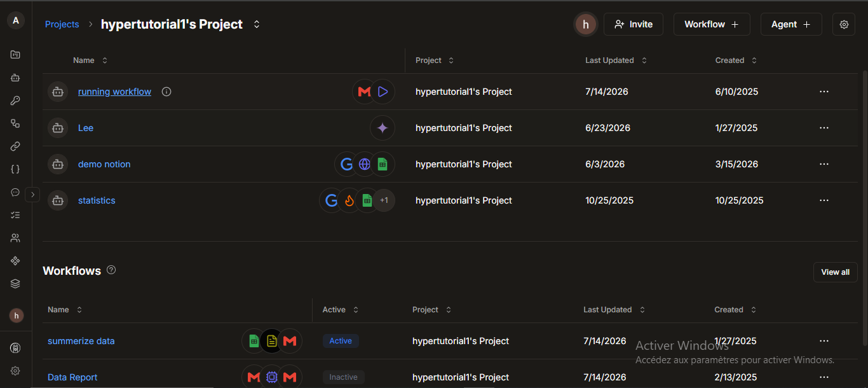Open more options for statistics row
Viewport: 868px width, 388px height.
(824, 200)
